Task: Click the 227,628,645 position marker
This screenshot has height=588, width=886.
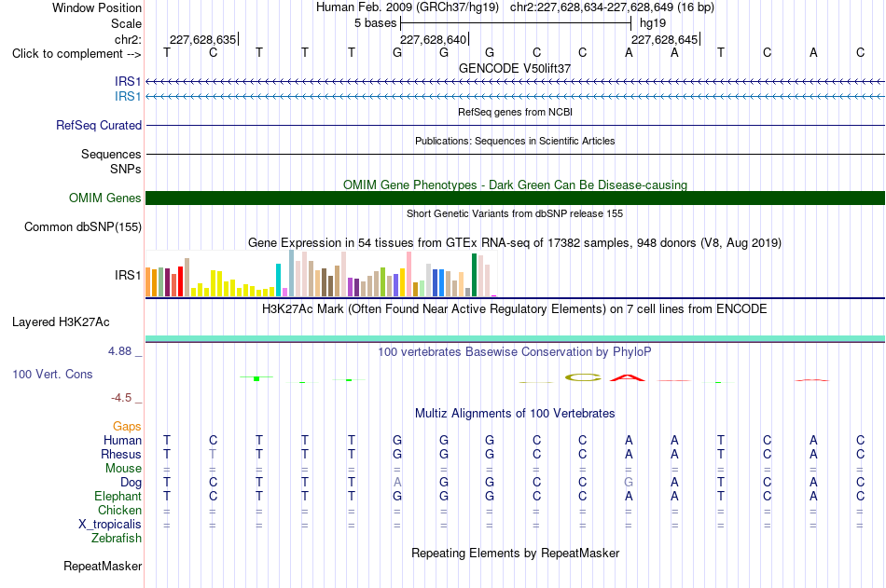Action: click(x=665, y=39)
